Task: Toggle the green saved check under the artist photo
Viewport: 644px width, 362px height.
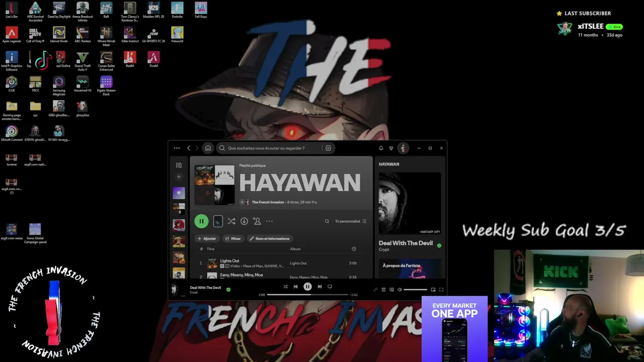Action: 439,246
